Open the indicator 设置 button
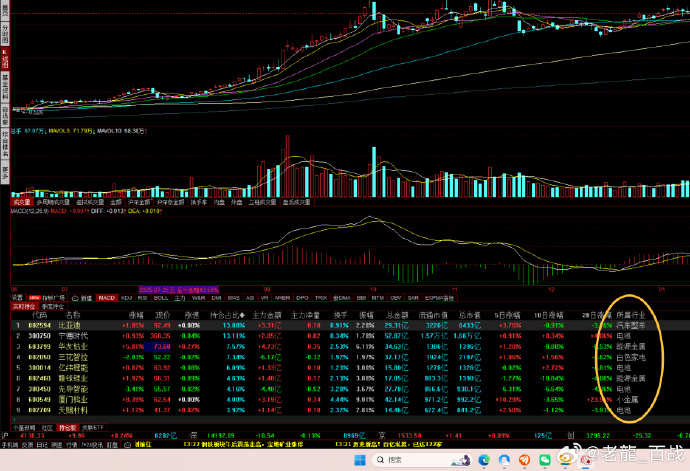 17,298
